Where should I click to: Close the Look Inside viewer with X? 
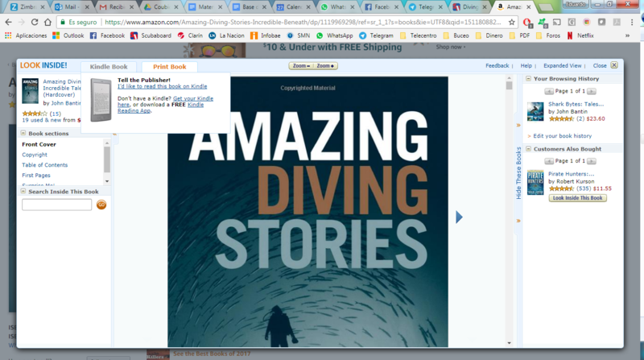(x=614, y=65)
